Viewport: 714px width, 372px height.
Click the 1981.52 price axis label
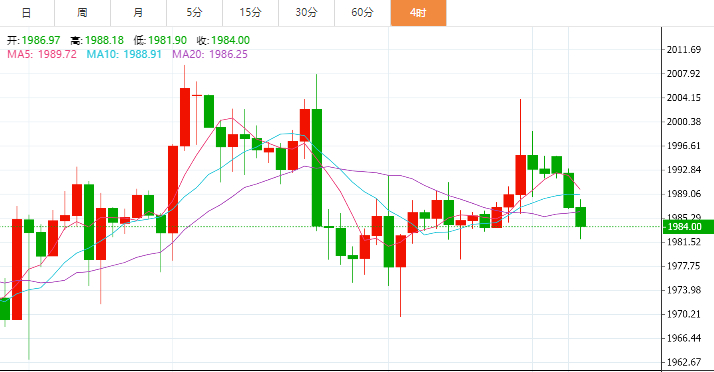point(683,242)
